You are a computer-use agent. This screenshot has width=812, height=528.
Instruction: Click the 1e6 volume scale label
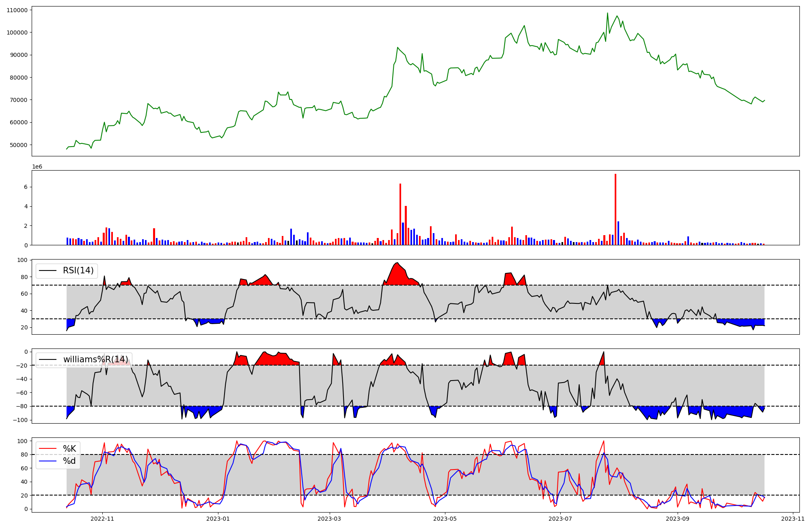pyautogui.click(x=37, y=167)
